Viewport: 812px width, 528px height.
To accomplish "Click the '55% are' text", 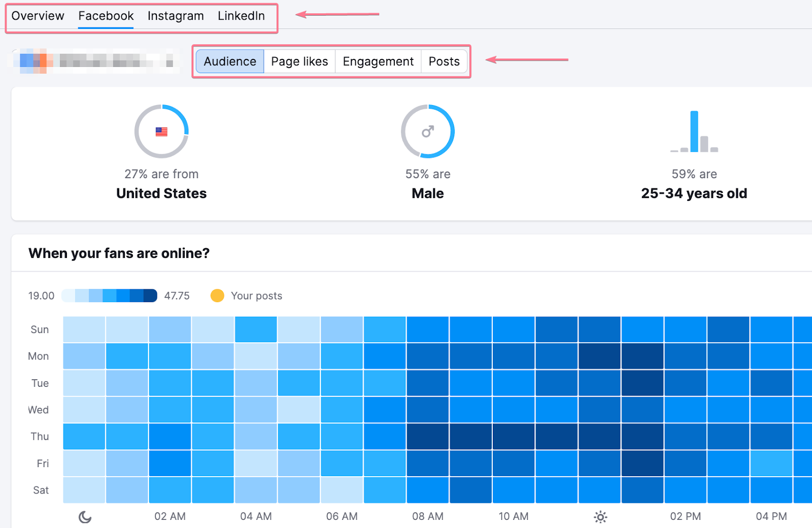I will pos(428,174).
